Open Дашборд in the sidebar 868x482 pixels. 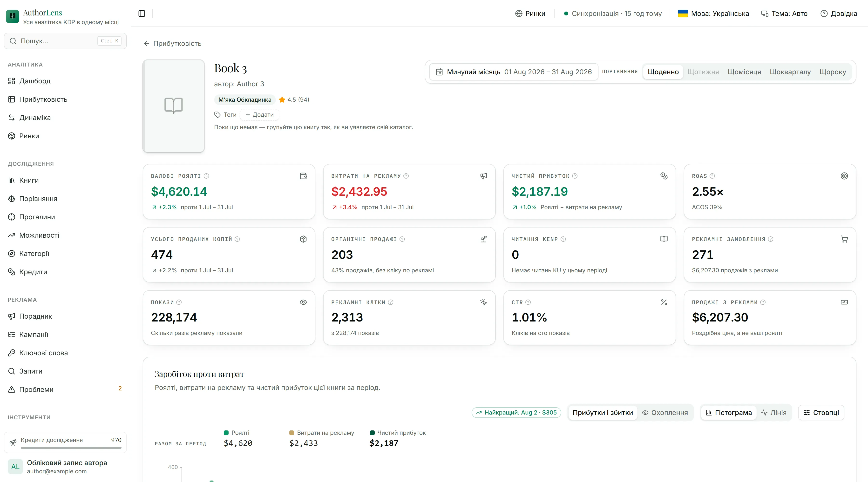coord(65,81)
